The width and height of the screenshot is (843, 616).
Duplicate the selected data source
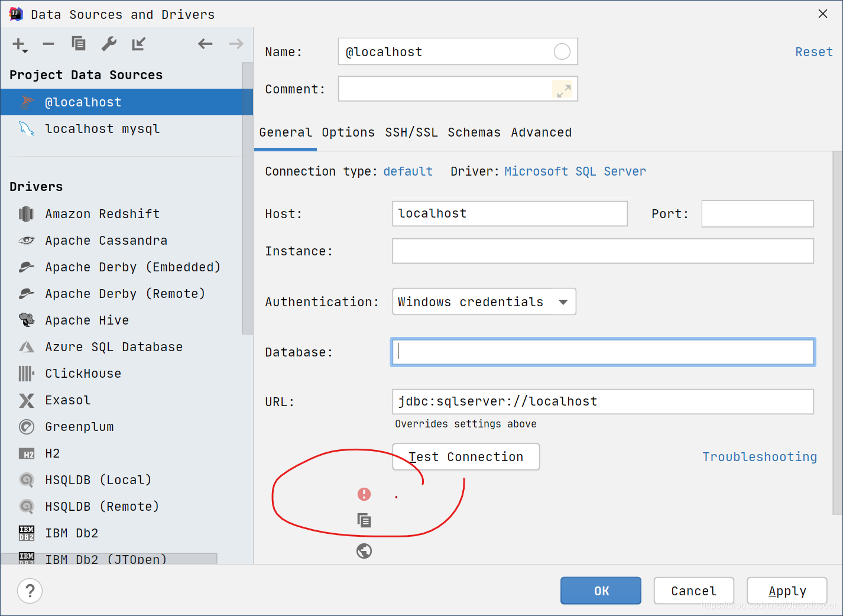click(x=79, y=44)
